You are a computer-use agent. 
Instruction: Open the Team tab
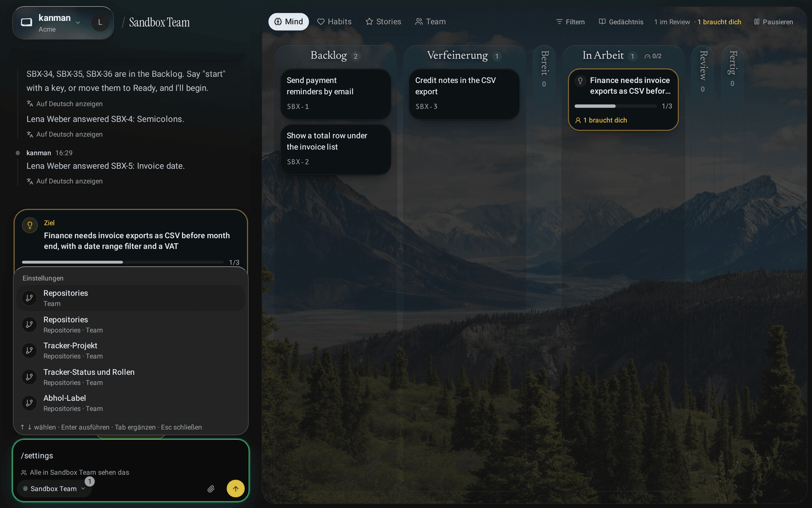430,21
